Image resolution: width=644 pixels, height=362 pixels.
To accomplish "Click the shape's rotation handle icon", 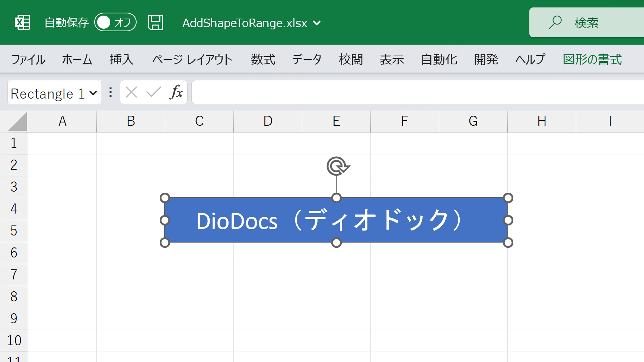I will tap(338, 166).
